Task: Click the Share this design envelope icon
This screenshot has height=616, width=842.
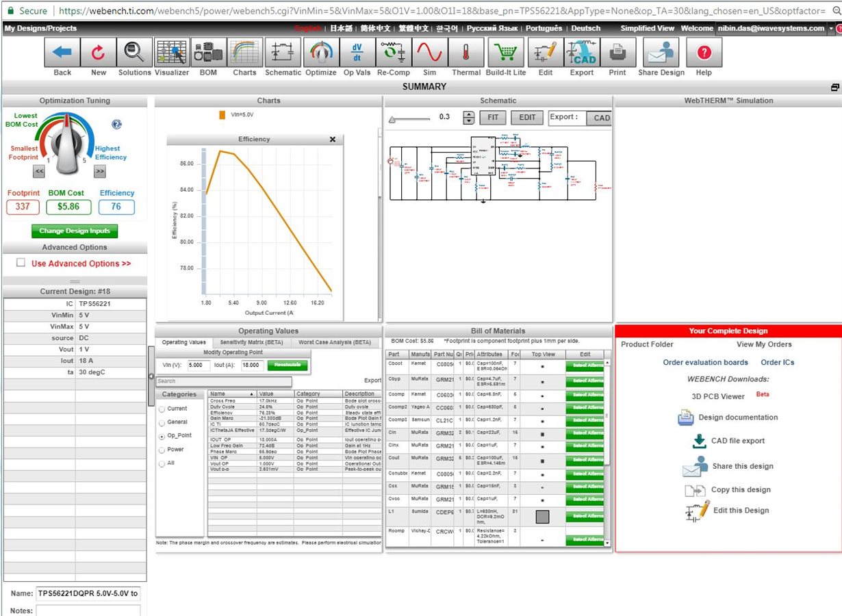Action: coord(695,466)
